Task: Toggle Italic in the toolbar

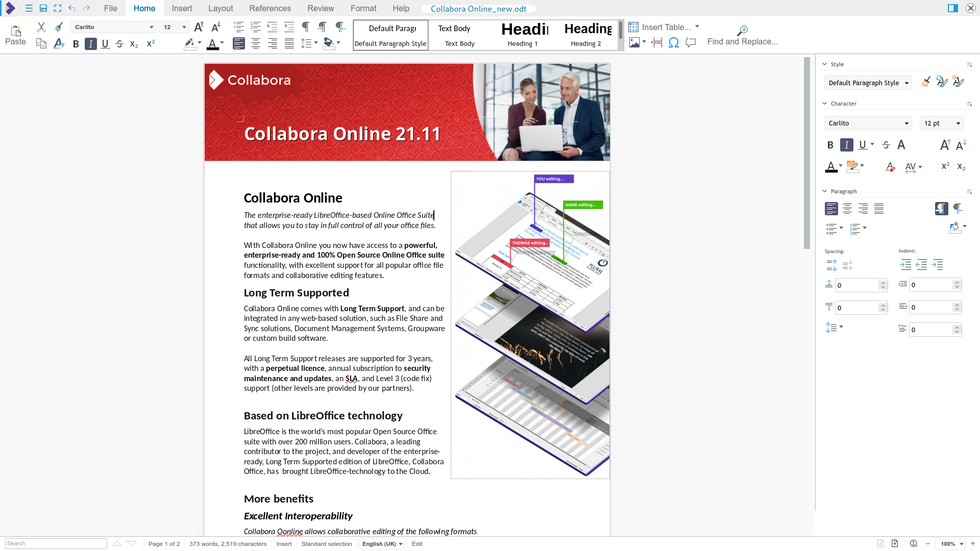Action: [x=91, y=44]
